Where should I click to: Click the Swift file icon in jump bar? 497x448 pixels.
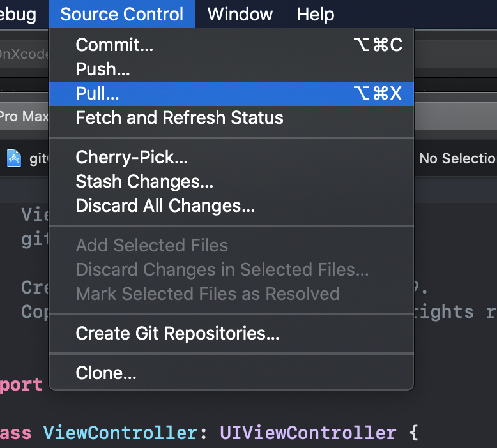coord(14,158)
